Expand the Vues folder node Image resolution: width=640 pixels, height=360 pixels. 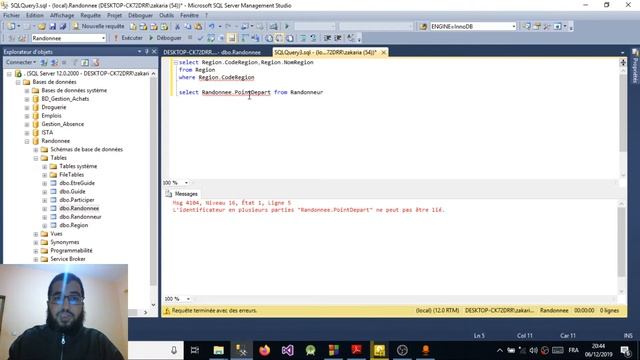(36, 234)
